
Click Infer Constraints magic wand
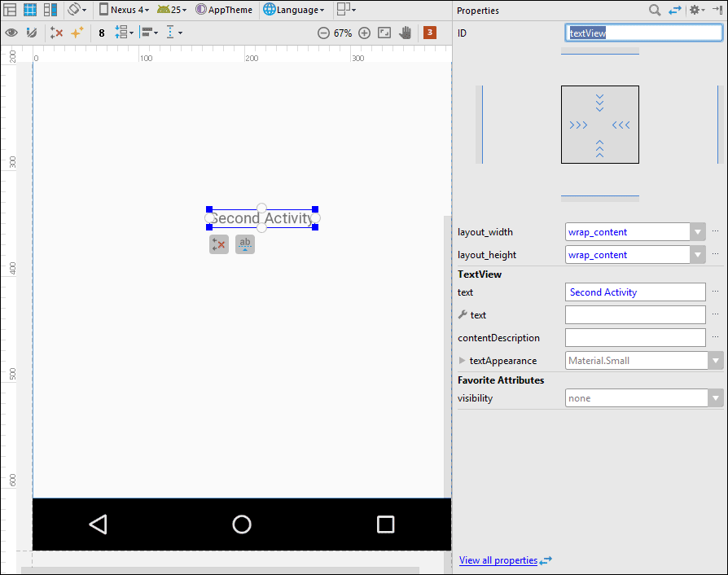pos(77,33)
